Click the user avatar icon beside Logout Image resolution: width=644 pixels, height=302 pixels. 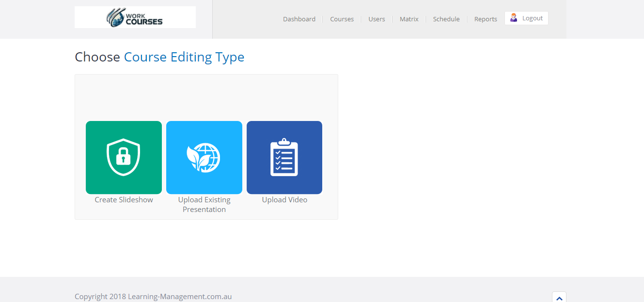tap(514, 18)
